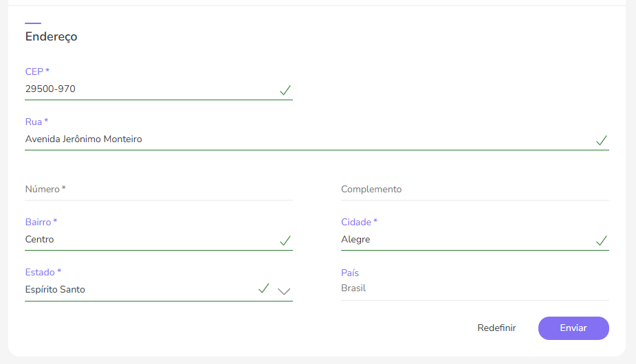
Task: Focus the Complemento input field
Action: (474, 190)
